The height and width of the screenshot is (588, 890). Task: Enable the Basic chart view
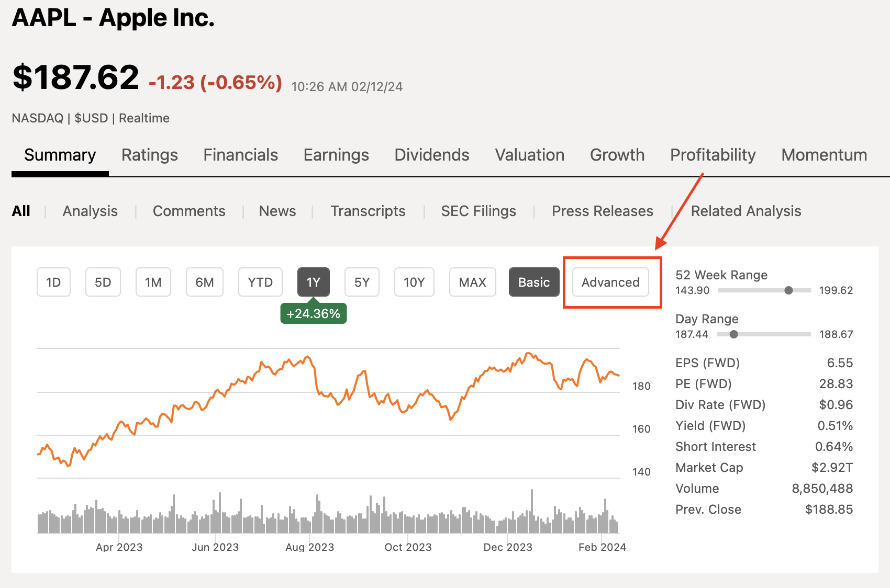click(533, 282)
